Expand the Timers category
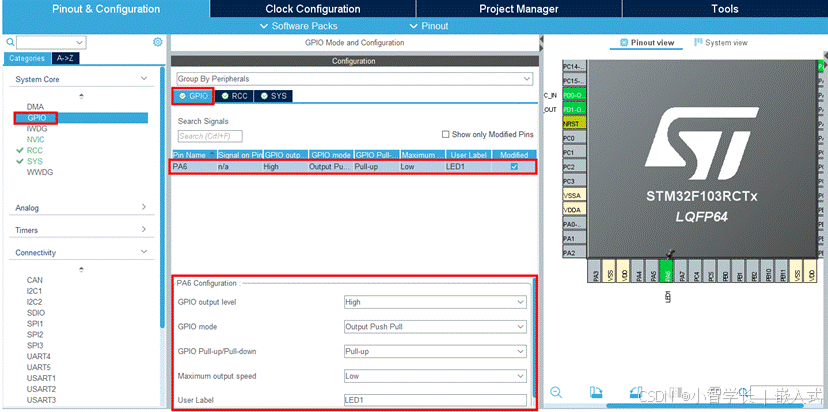This screenshot has width=828, height=412. [x=144, y=229]
